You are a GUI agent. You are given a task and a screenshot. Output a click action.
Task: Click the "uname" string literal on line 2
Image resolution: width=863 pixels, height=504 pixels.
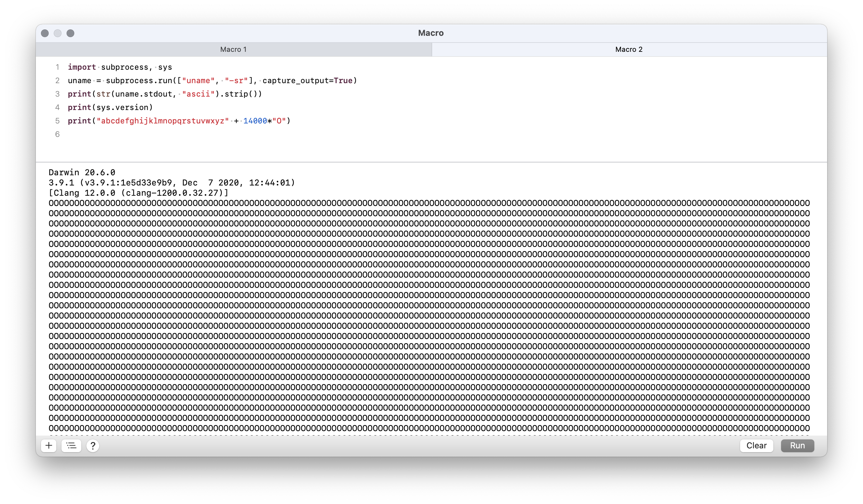198,80
